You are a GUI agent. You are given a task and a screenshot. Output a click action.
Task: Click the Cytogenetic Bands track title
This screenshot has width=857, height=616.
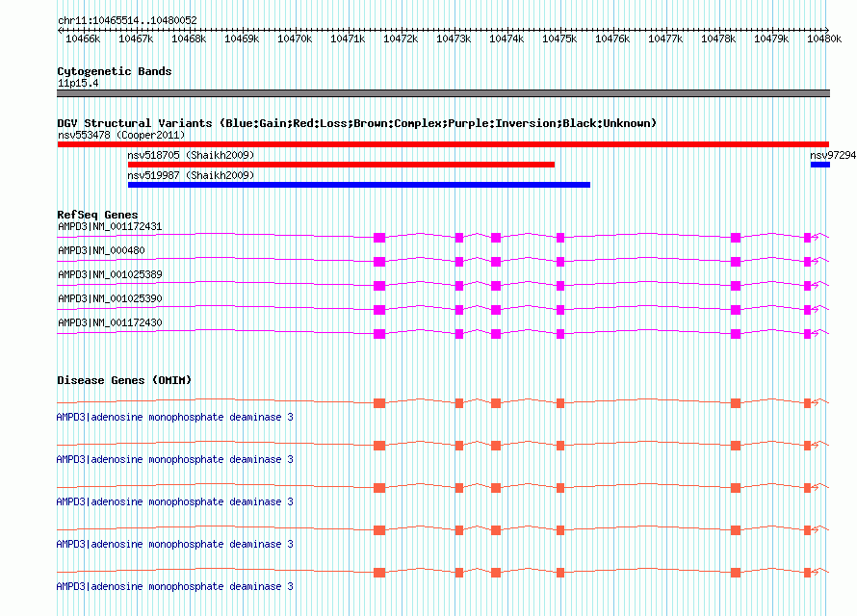coord(115,71)
